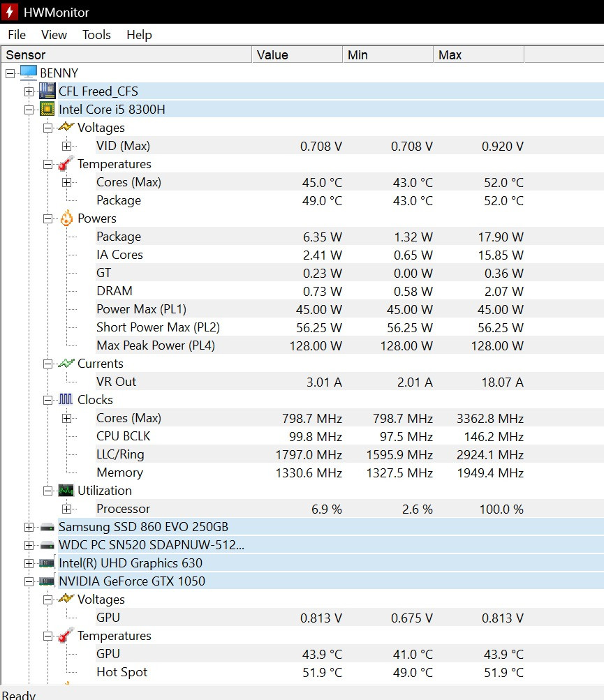Click the CFL Freed_CFS motherboard icon

pos(47,91)
